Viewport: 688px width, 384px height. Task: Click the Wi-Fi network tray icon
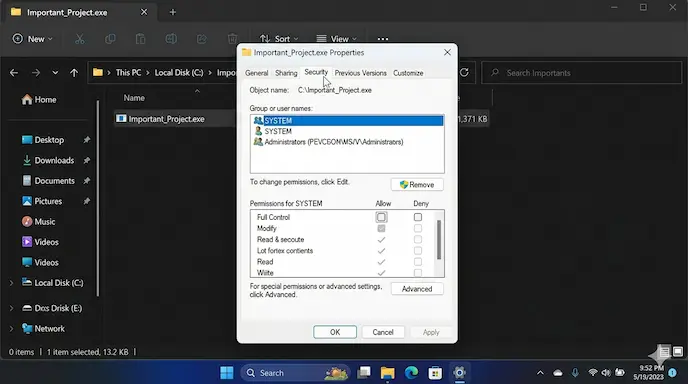tap(593, 373)
